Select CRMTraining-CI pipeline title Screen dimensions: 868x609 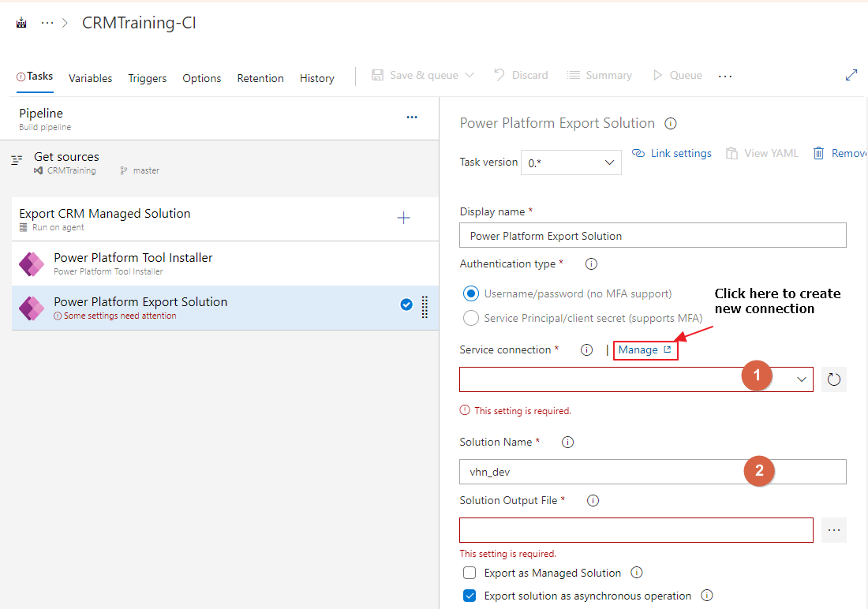click(x=139, y=23)
